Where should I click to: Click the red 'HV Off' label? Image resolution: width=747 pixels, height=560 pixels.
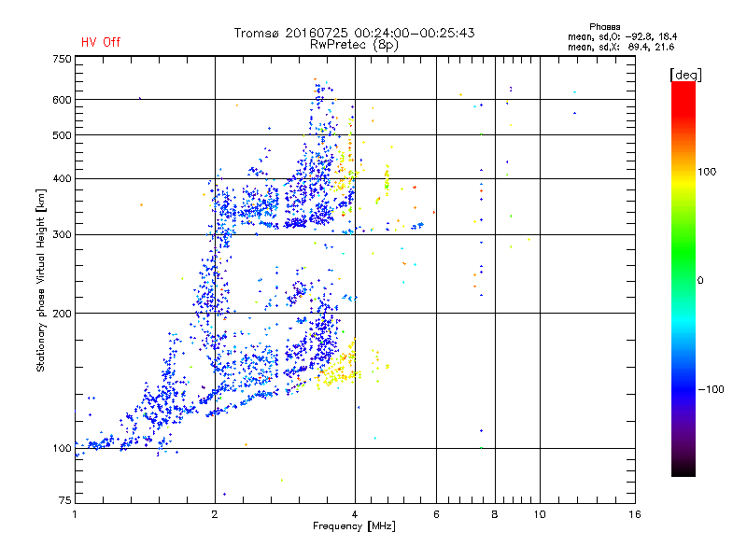pos(101,42)
